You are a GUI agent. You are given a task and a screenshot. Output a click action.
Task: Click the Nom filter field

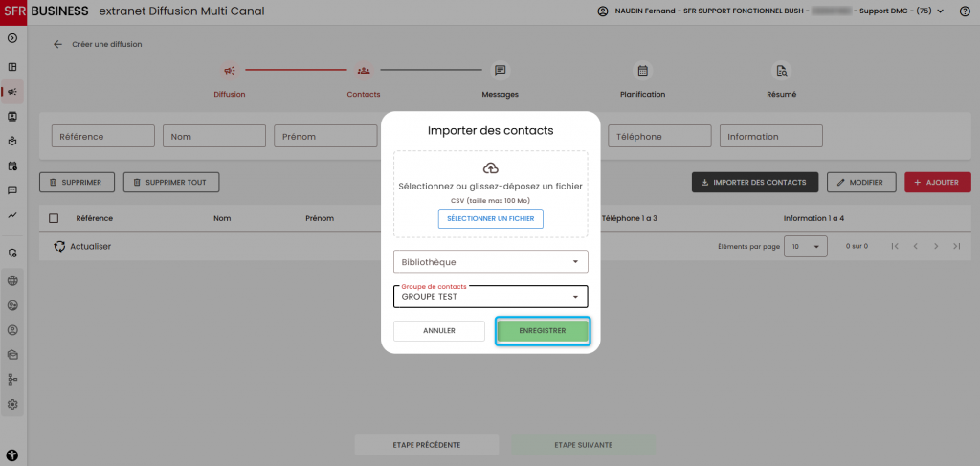(x=214, y=136)
